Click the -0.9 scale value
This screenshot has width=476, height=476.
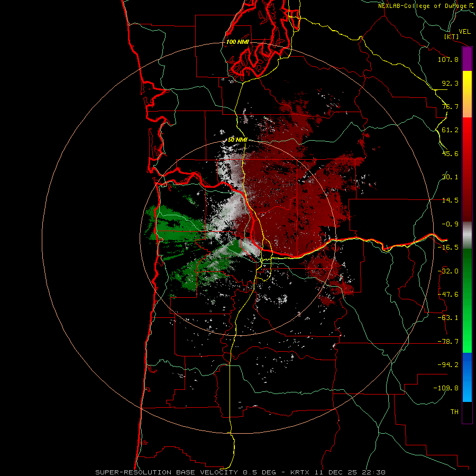450,224
